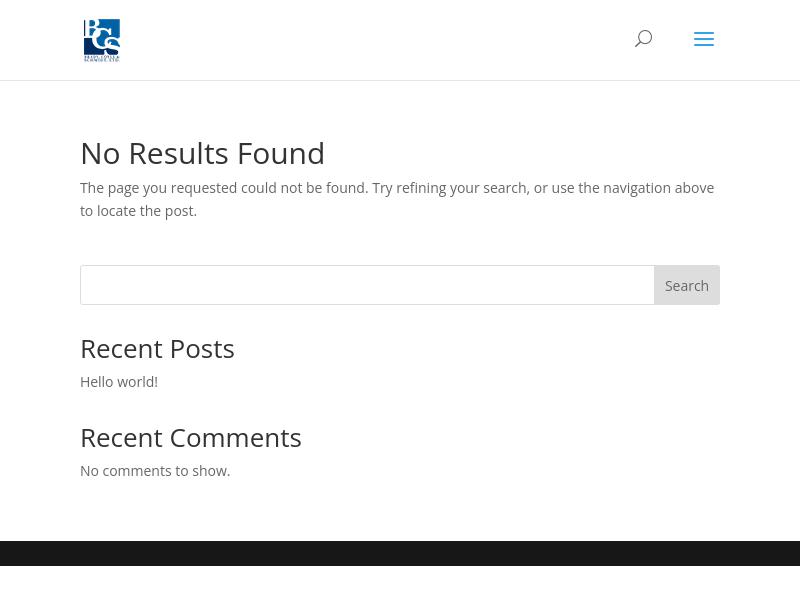This screenshot has height=600, width=800.
Task: Expand the mobile navigation menu icon
Action: pos(704,39)
